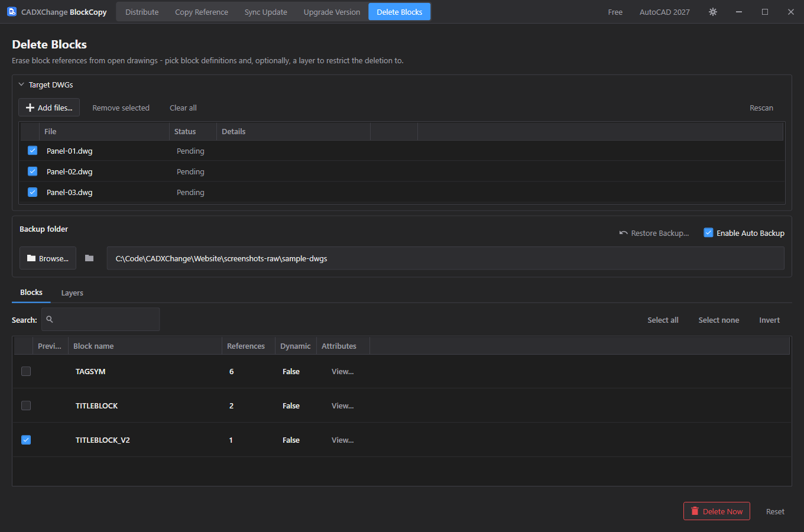804x532 pixels.
Task: Click the CADXChange BlockCopy app logo icon
Action: coord(12,12)
